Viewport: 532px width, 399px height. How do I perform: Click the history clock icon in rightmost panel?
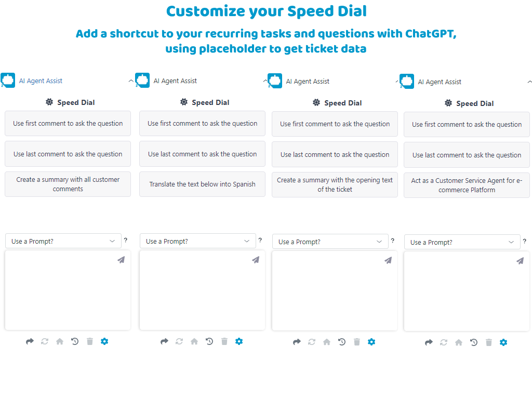(474, 342)
